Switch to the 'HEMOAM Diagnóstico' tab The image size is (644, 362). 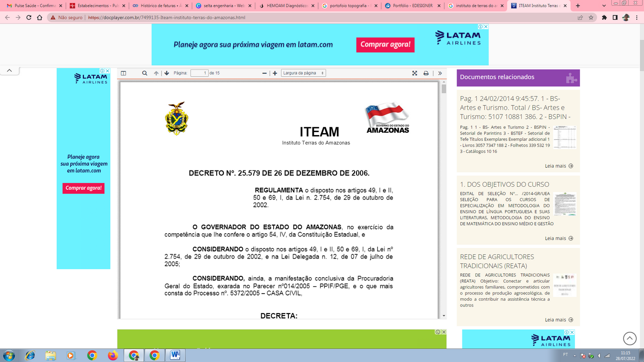[287, 6]
